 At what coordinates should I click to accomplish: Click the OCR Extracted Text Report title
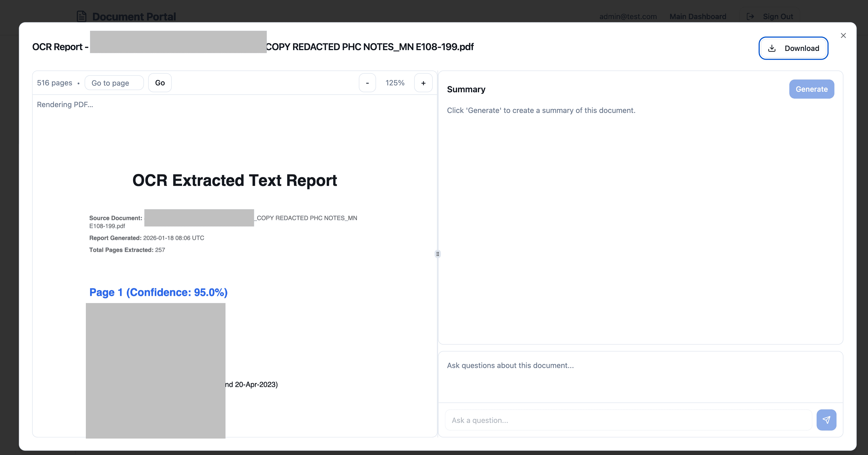234,180
